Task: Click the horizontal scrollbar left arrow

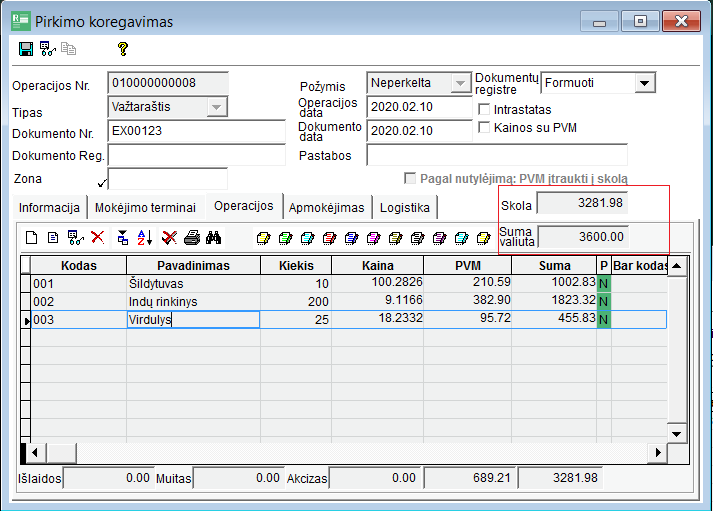Action: tap(35, 452)
